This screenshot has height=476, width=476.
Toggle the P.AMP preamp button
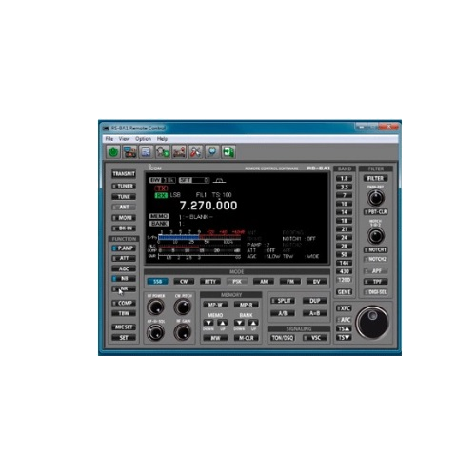pyautogui.click(x=124, y=248)
